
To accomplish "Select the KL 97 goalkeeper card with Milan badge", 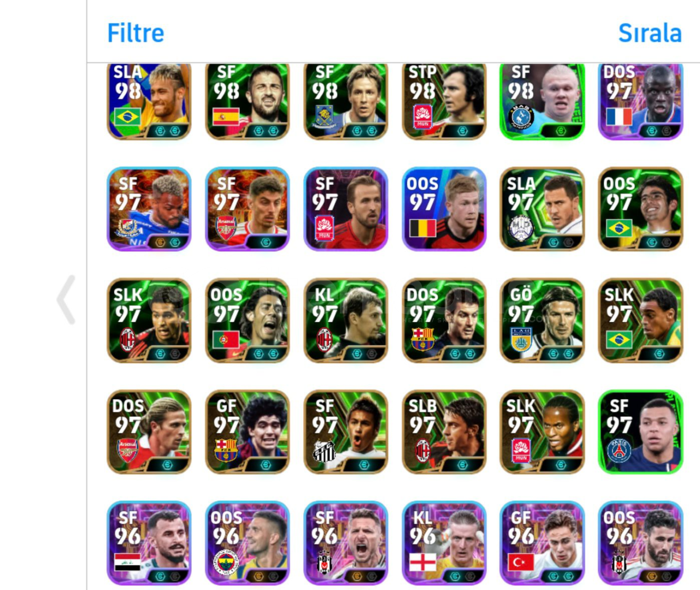I will [x=346, y=321].
